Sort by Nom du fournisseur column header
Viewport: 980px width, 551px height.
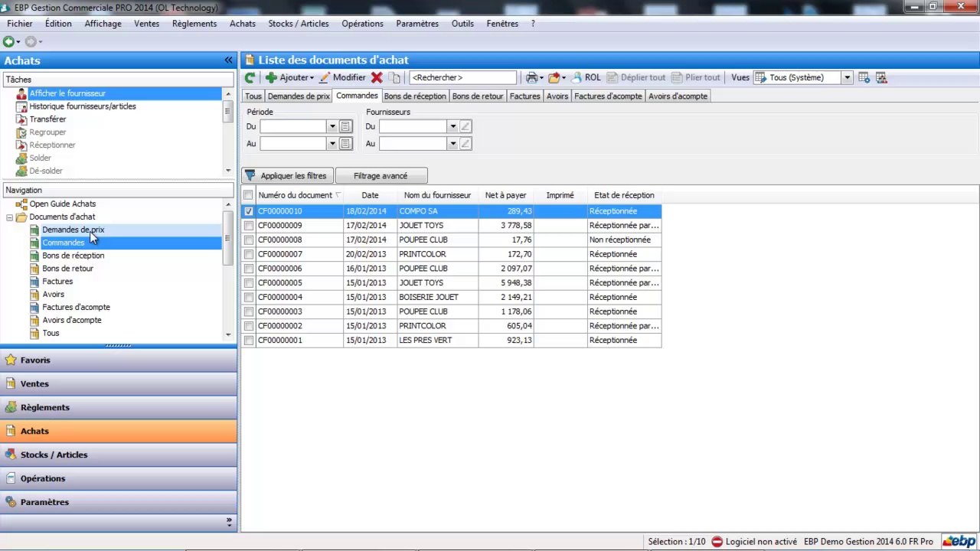pos(437,195)
